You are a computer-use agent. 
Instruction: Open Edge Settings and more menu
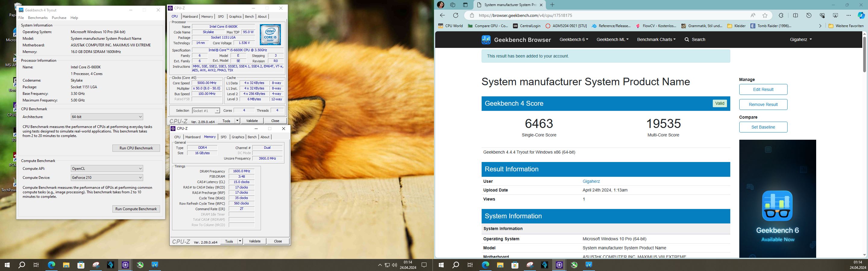click(848, 15)
